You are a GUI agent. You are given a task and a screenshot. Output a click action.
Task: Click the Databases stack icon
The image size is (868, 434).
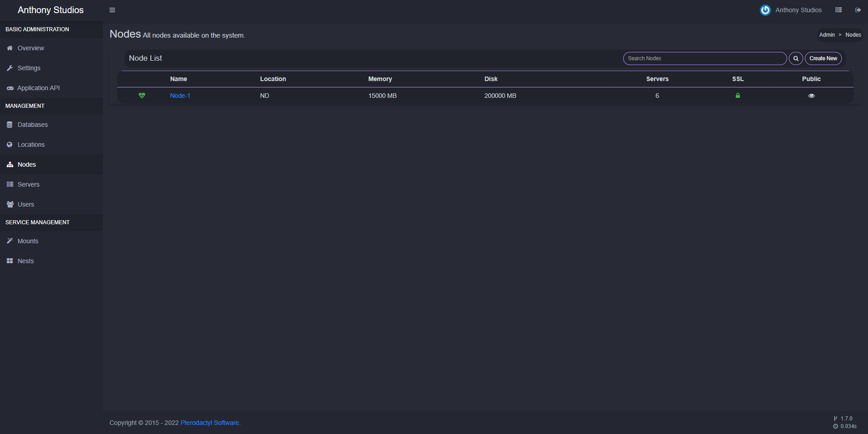tap(10, 125)
